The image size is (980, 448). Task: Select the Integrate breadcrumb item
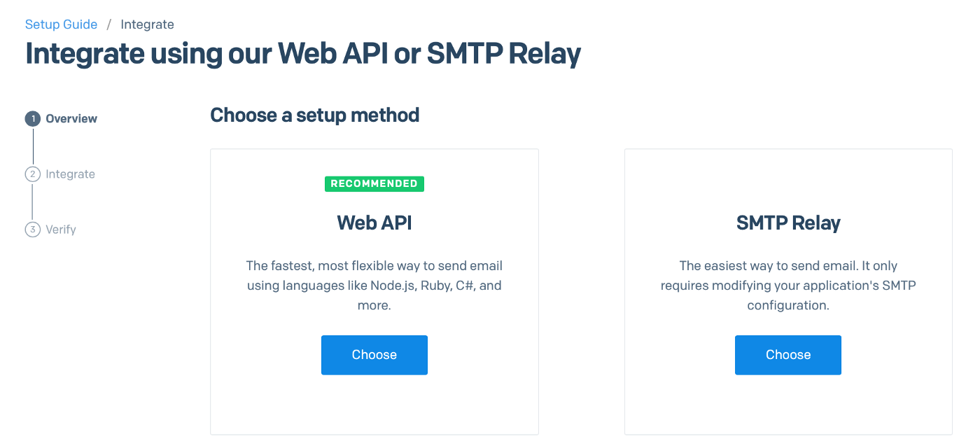(147, 24)
